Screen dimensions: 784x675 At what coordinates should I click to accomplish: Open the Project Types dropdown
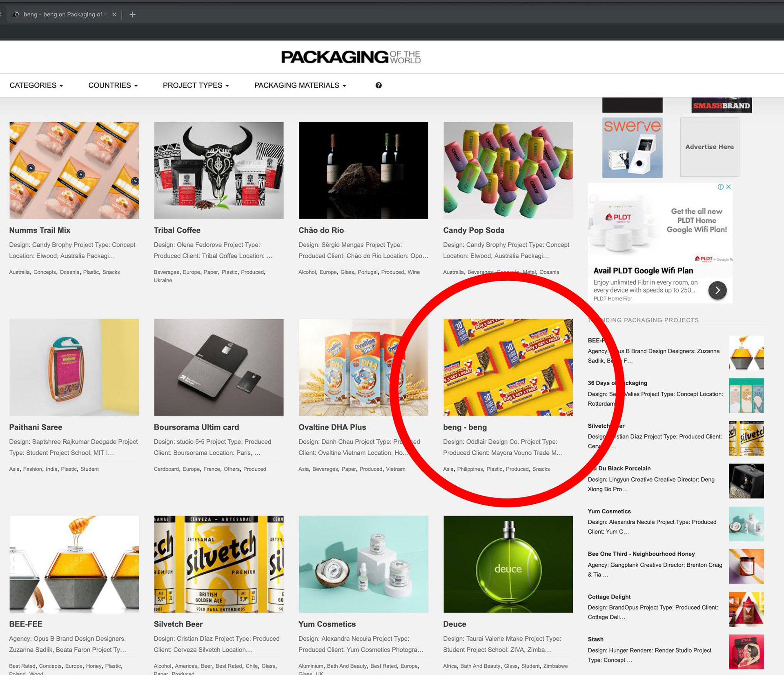(x=196, y=85)
